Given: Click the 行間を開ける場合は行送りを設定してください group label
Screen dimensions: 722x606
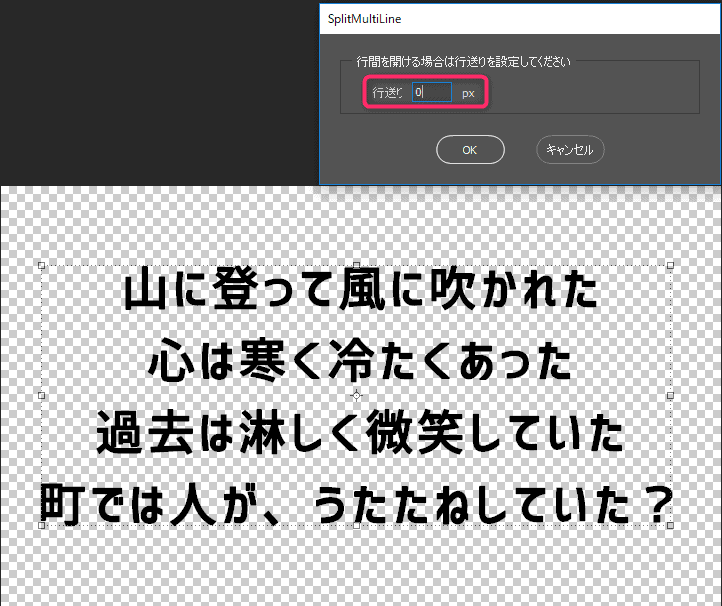Looking at the screenshot, I should click(456, 62).
